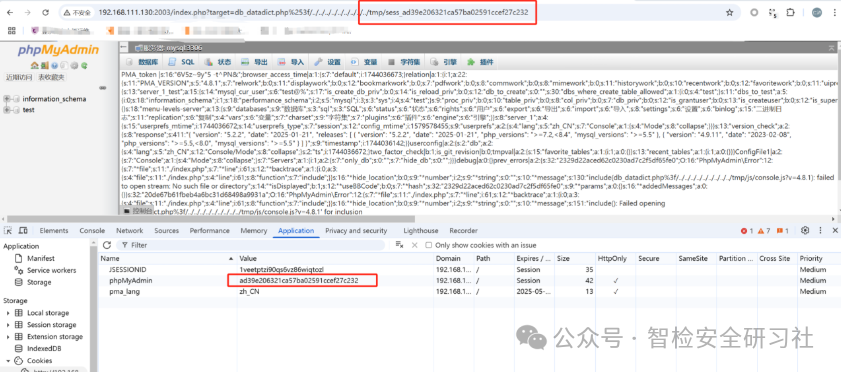Switch to DevTools Memory tab

click(254, 230)
